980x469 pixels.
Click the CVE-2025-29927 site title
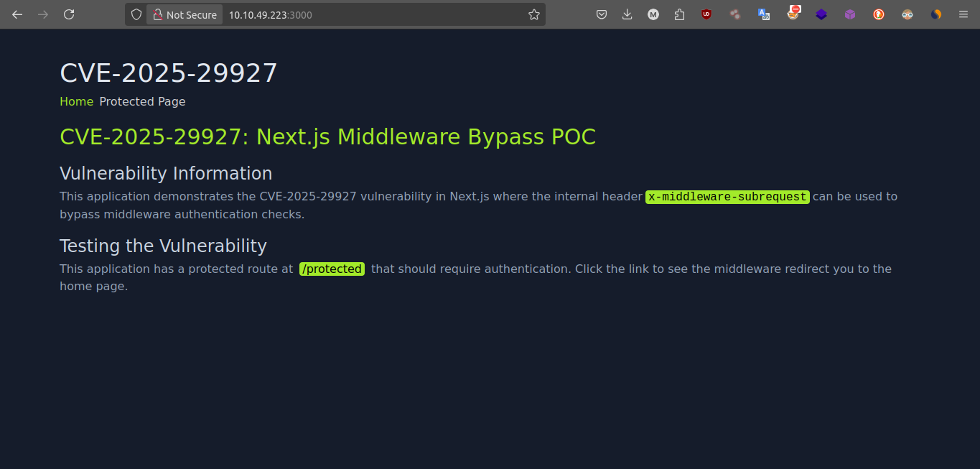point(169,73)
